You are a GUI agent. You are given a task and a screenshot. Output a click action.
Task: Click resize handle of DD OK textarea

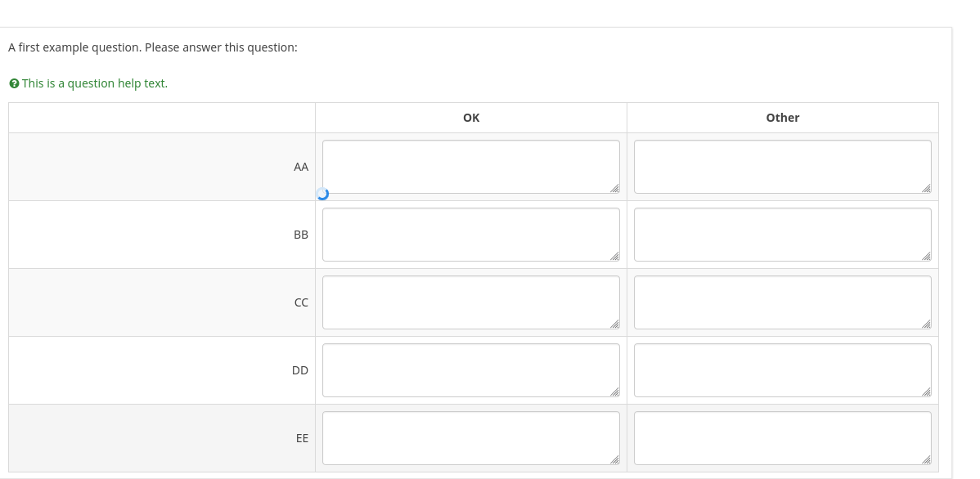pyautogui.click(x=614, y=392)
